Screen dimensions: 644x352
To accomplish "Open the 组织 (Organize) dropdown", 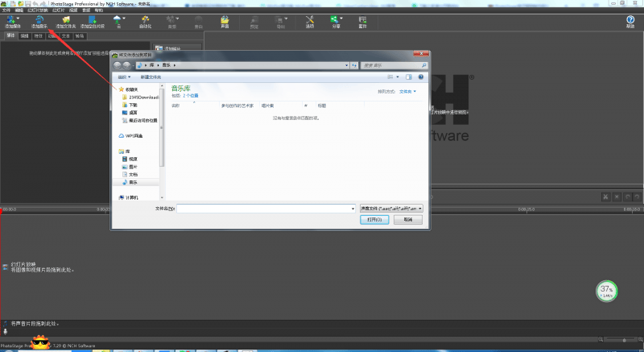I will (x=125, y=77).
